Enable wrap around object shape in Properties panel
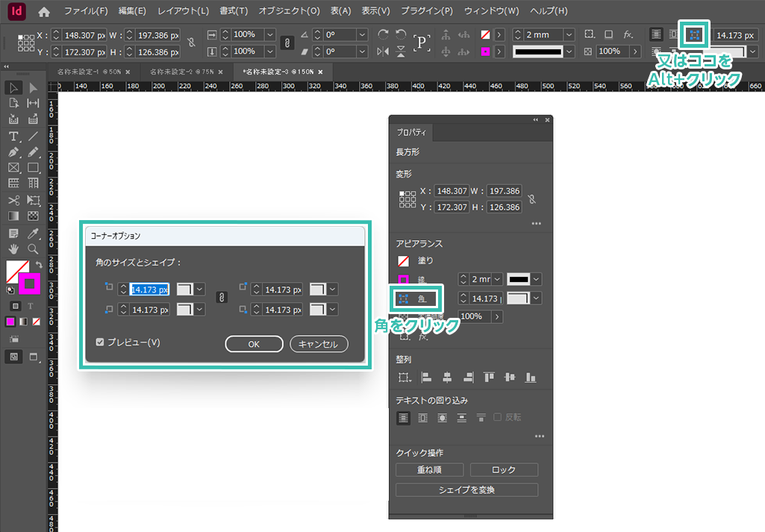The image size is (765, 532). pyautogui.click(x=442, y=418)
